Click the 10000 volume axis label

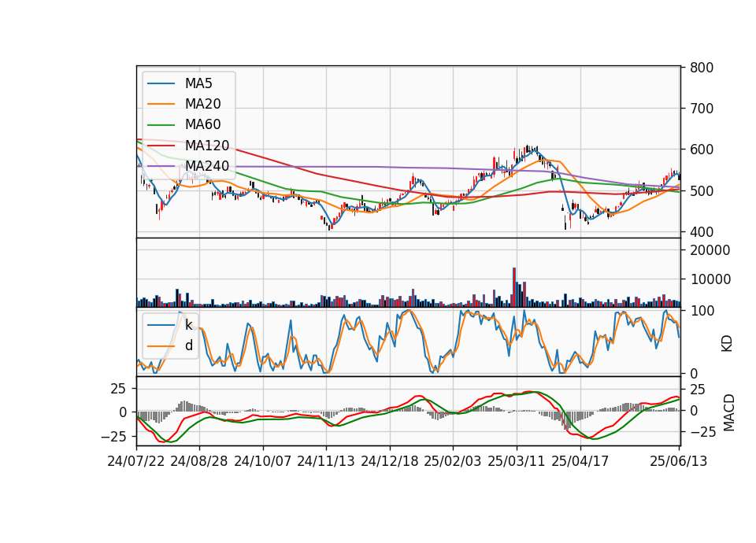pyautogui.click(x=710, y=279)
